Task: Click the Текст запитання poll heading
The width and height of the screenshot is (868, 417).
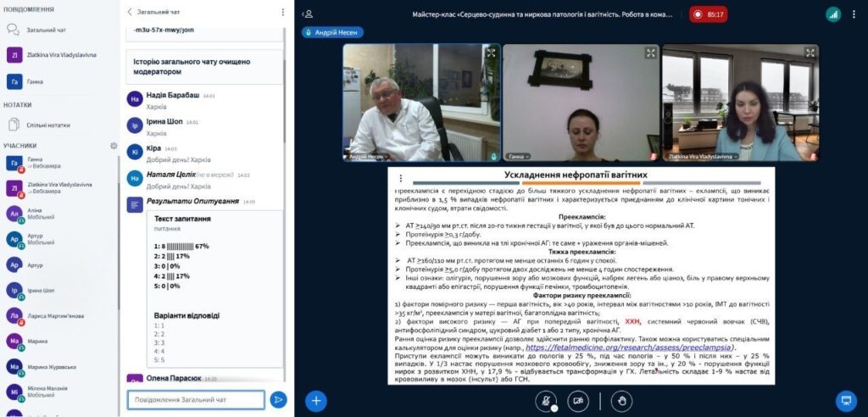Action: (182, 219)
